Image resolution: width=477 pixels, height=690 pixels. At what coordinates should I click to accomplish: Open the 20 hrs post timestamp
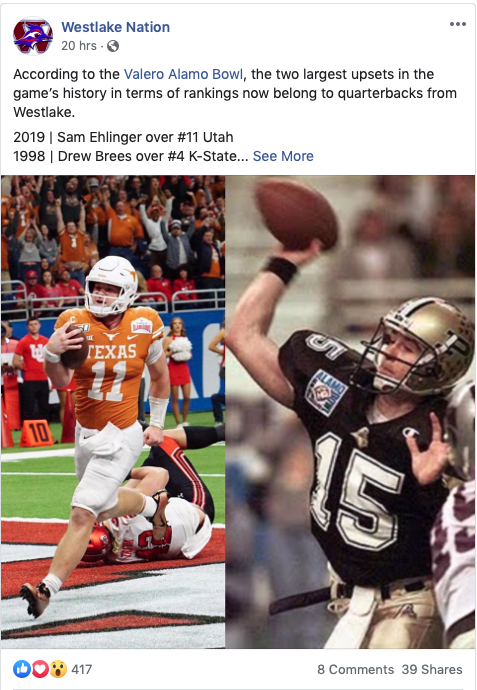(79, 46)
